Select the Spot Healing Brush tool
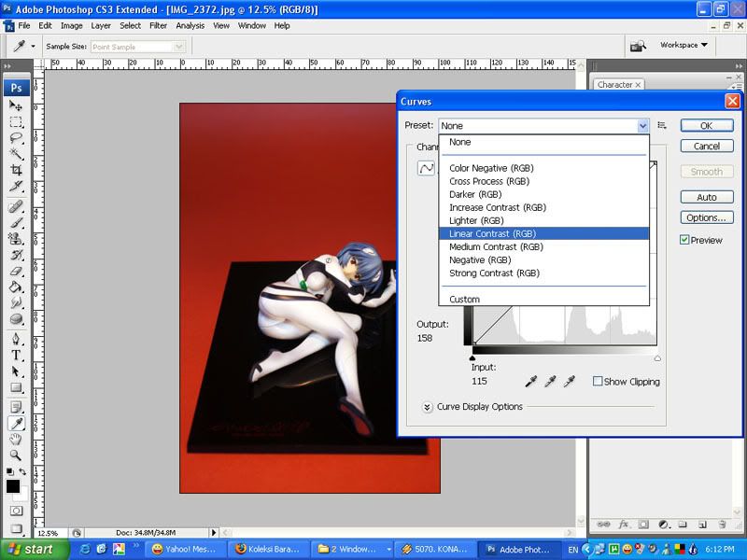The image size is (747, 560). click(x=16, y=206)
